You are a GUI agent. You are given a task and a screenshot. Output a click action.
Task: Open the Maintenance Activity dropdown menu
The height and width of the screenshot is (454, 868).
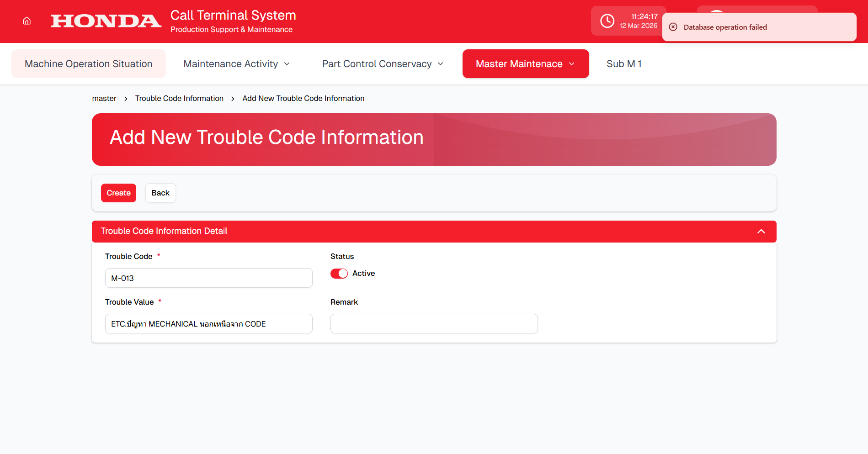(x=236, y=64)
